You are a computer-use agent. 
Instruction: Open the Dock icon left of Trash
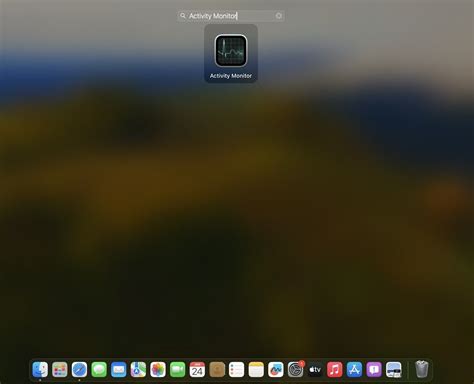394,369
